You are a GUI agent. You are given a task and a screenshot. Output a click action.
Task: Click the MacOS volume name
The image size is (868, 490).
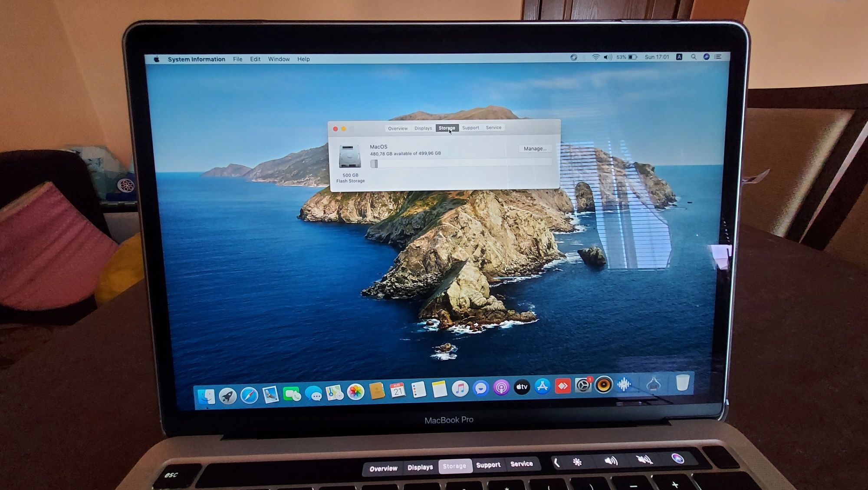point(378,147)
